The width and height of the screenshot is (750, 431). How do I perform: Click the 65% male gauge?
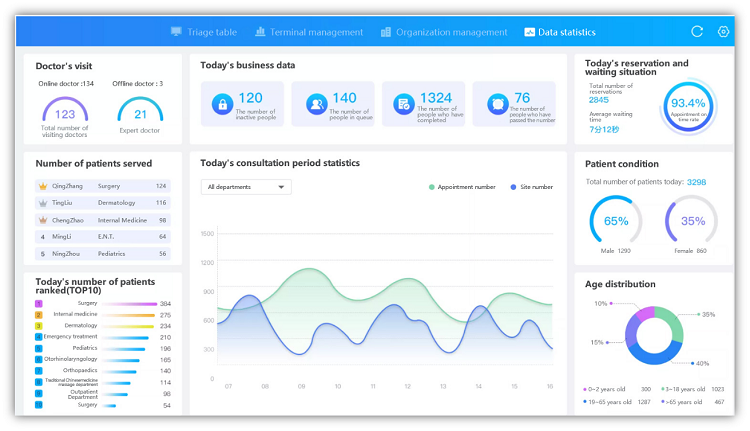click(x=616, y=220)
